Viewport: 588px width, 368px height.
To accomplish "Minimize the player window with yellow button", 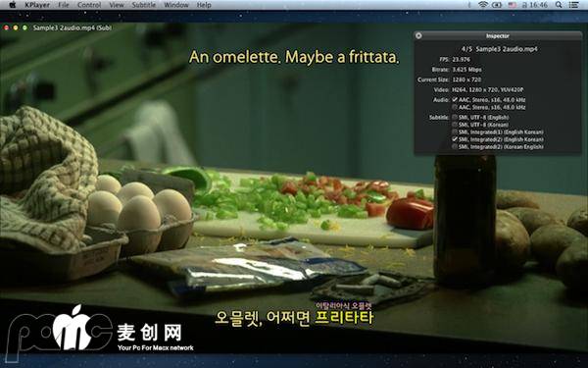I will pyautogui.click(x=16, y=27).
